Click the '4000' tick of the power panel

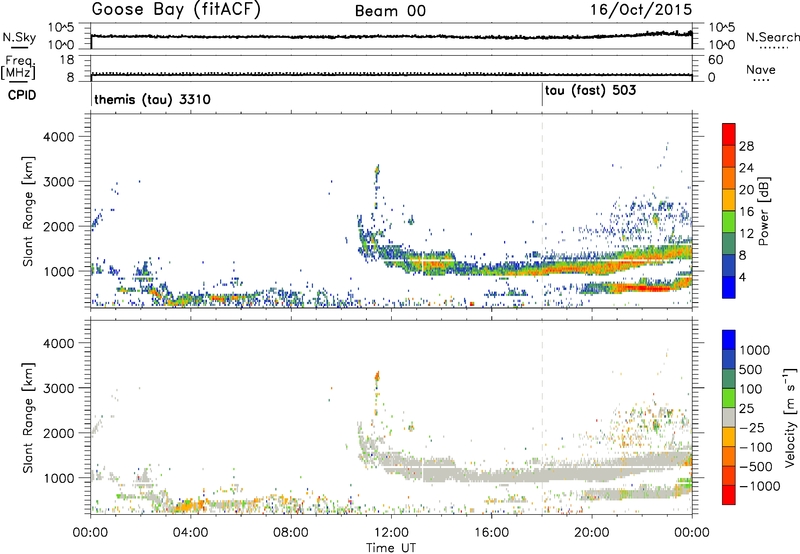tap(59, 137)
